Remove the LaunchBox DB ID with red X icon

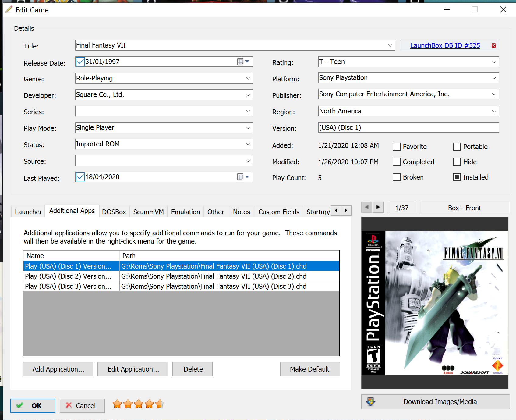[494, 45]
